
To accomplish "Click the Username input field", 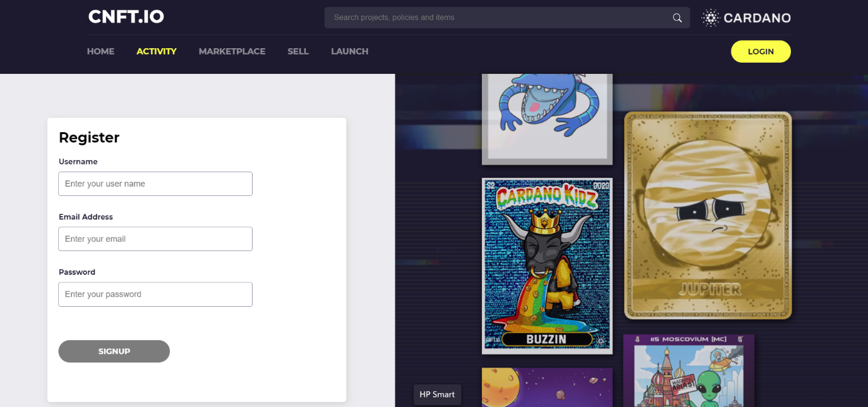I will click(x=155, y=183).
